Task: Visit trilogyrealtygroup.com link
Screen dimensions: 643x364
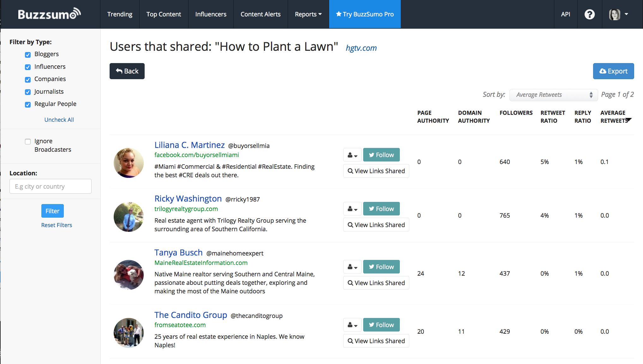Action: click(x=186, y=209)
